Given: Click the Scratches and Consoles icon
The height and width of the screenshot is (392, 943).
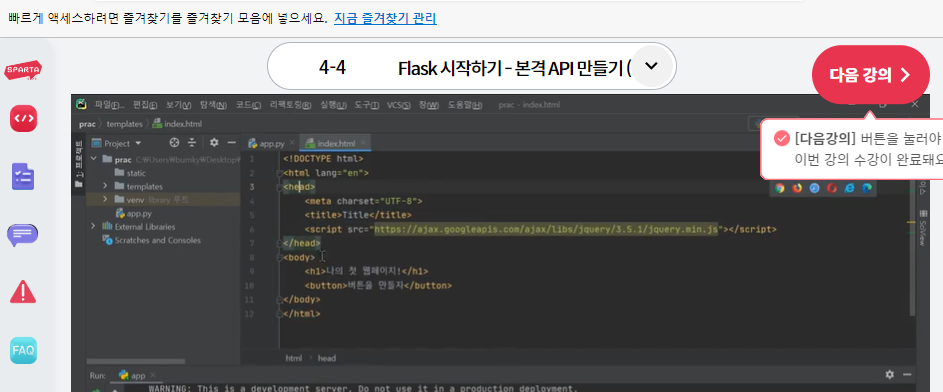Looking at the screenshot, I should (108, 240).
